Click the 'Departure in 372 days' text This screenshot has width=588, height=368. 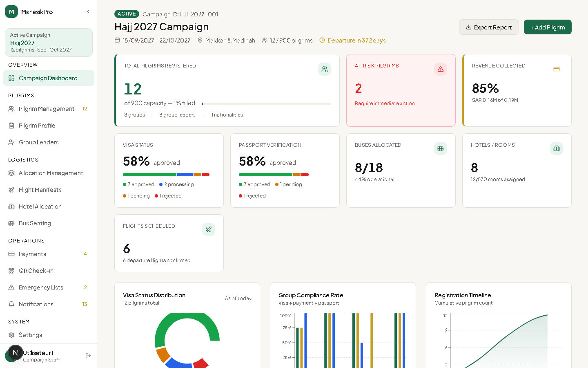pos(356,40)
